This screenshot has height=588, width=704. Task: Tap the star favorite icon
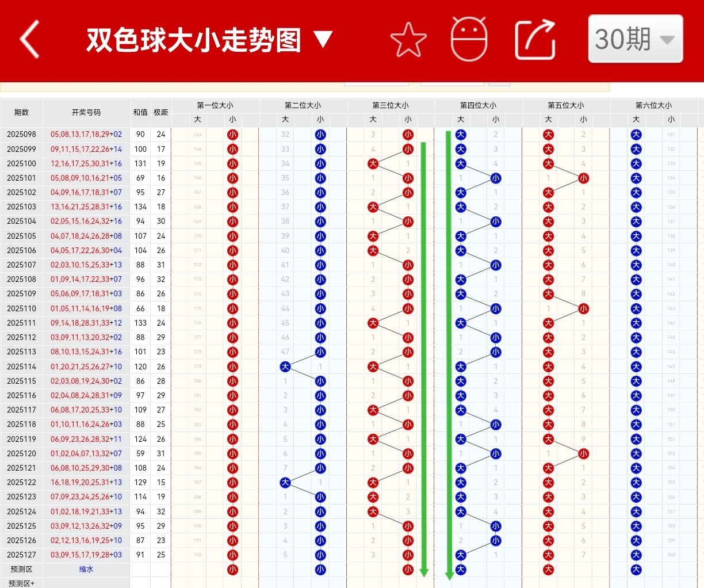(408, 40)
